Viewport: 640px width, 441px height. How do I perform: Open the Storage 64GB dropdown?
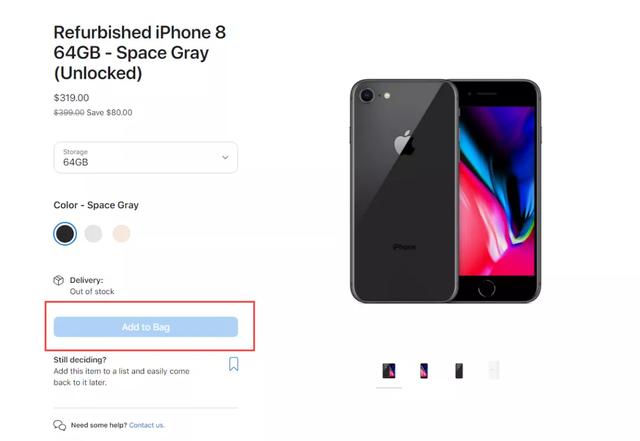pos(146,158)
